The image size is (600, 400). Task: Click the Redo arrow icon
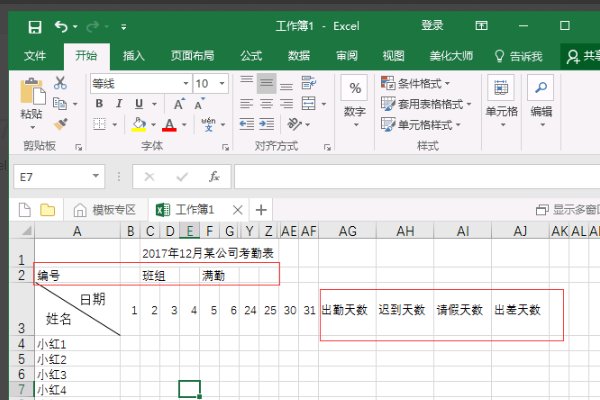pyautogui.click(x=92, y=26)
